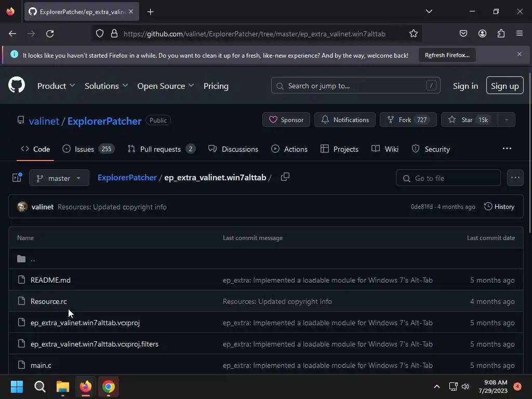The height and width of the screenshot is (399, 532).
Task: Open Pricing page link
Action: (x=216, y=86)
